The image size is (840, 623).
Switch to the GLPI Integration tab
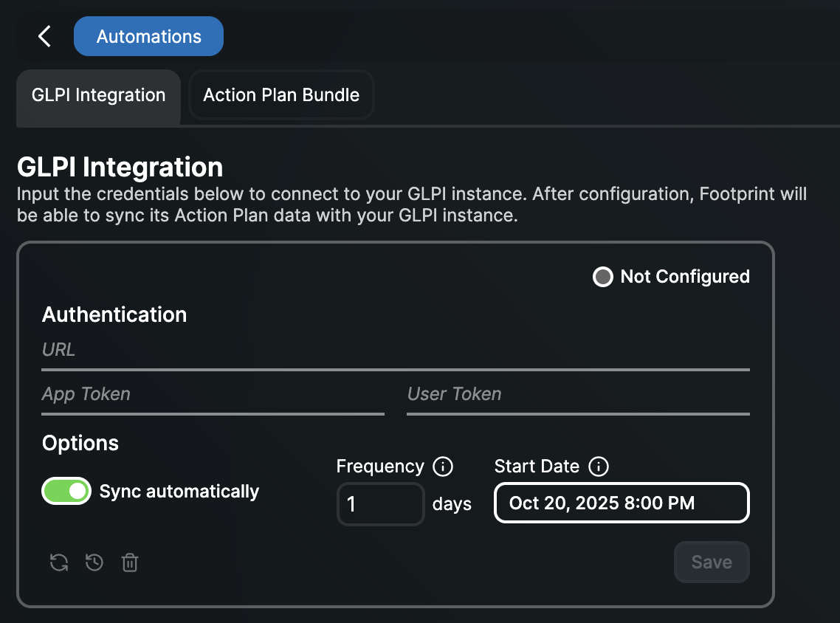tap(99, 97)
